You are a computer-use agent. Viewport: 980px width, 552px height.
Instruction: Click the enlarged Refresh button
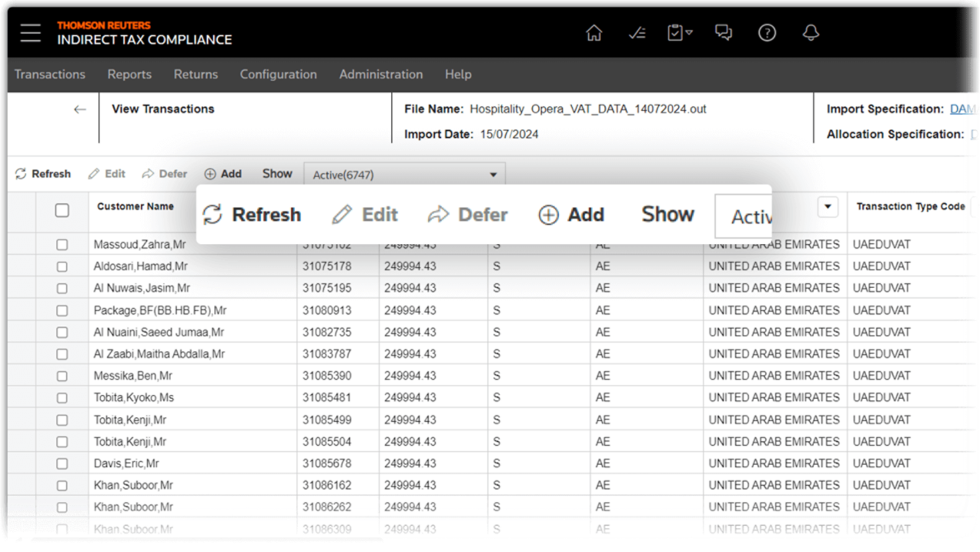252,215
